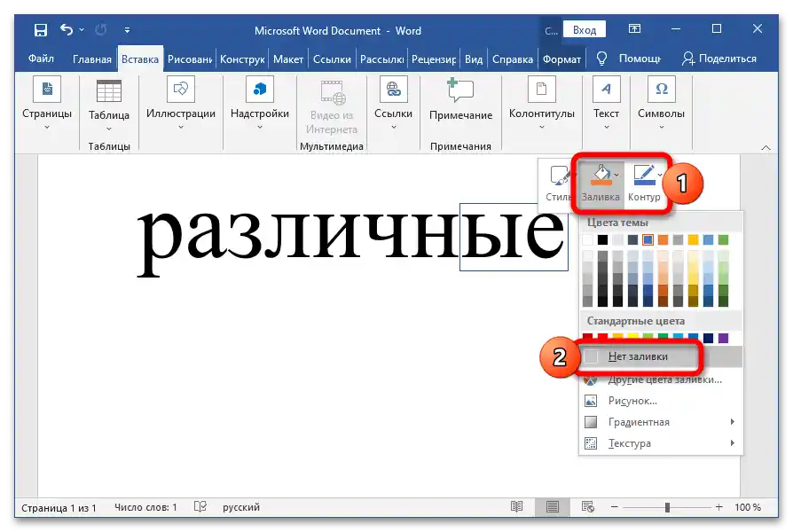793x532 pixels.
Task: Open the Колонтитулы header-footer group
Action: 542,104
